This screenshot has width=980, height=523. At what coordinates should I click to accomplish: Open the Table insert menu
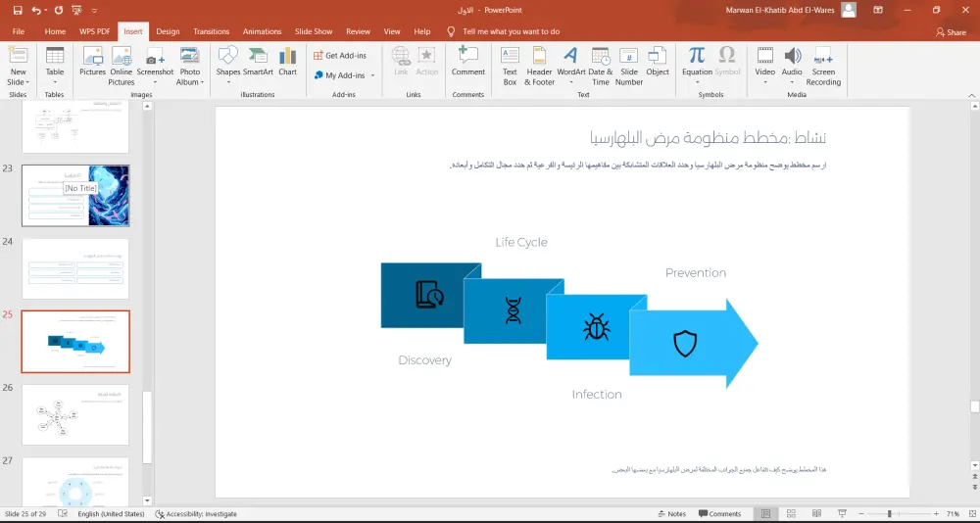pos(54,66)
